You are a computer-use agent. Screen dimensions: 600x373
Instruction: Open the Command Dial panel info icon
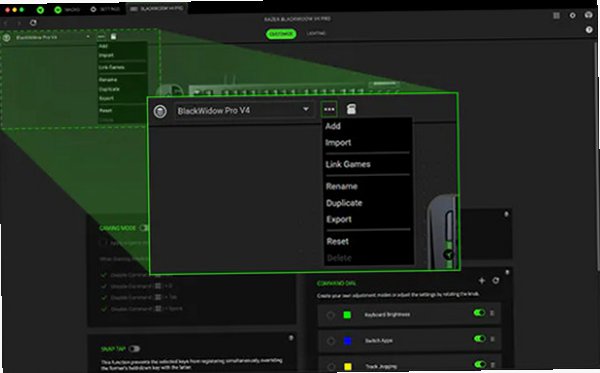pyautogui.click(x=507, y=272)
